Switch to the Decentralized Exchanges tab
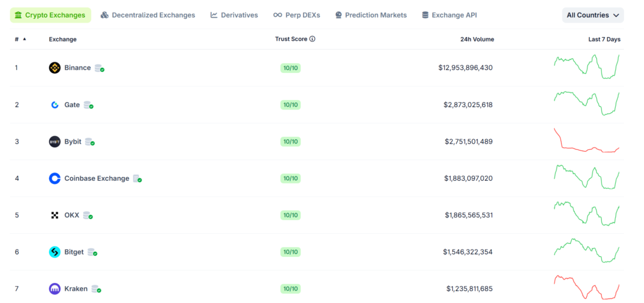Image resolution: width=644 pixels, height=303 pixels. click(x=148, y=15)
